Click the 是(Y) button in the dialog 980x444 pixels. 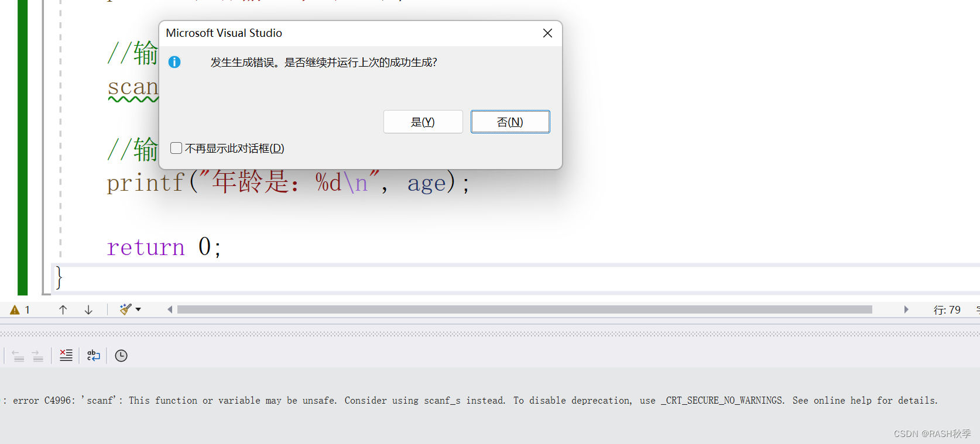click(x=423, y=122)
